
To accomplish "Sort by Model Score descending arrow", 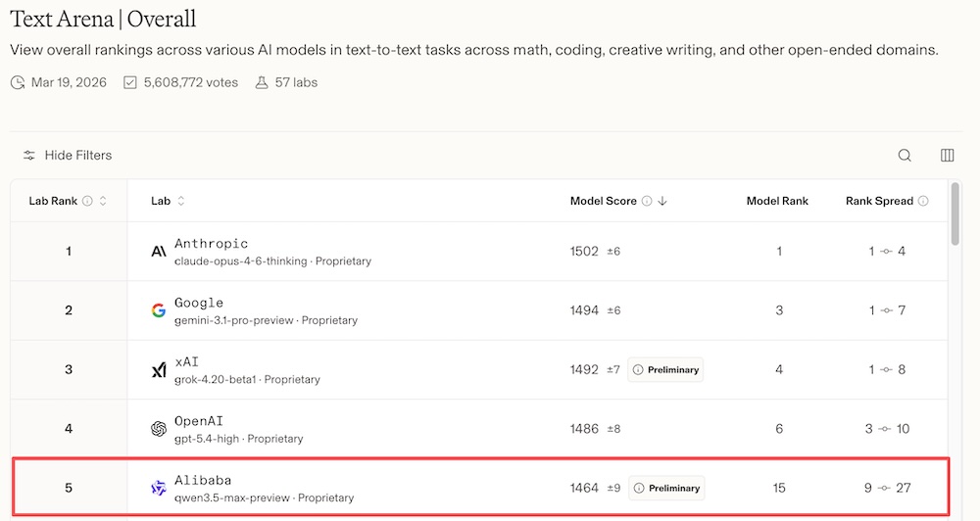I will tap(662, 201).
